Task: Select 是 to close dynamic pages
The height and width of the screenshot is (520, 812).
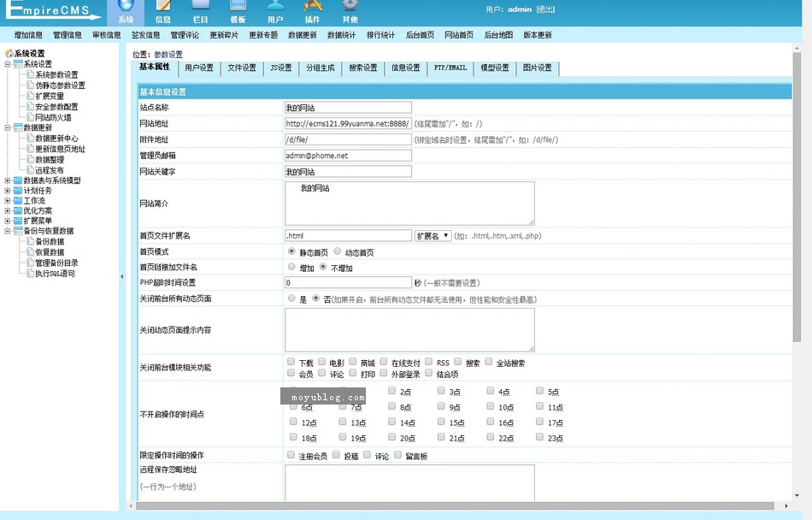Action: pos(291,298)
